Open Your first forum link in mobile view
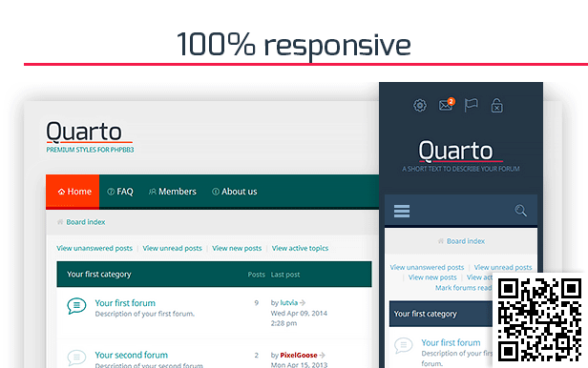Screen dimensions: 588x368 point(451,342)
